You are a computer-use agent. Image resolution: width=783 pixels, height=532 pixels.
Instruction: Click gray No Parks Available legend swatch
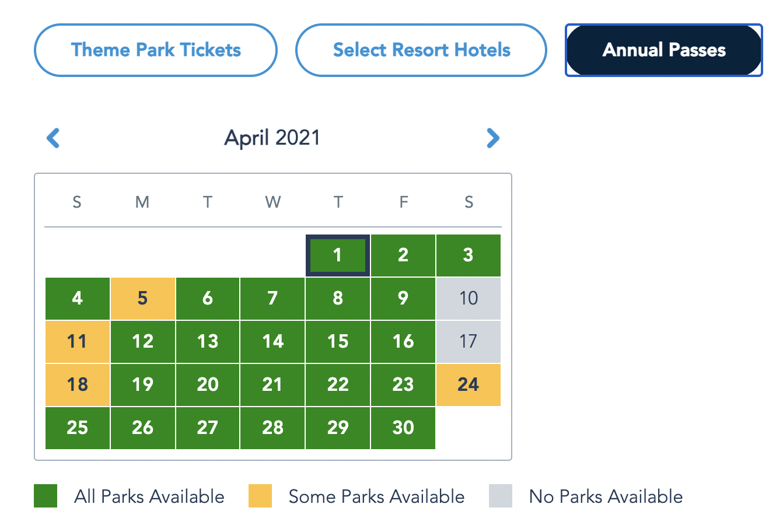tap(501, 496)
